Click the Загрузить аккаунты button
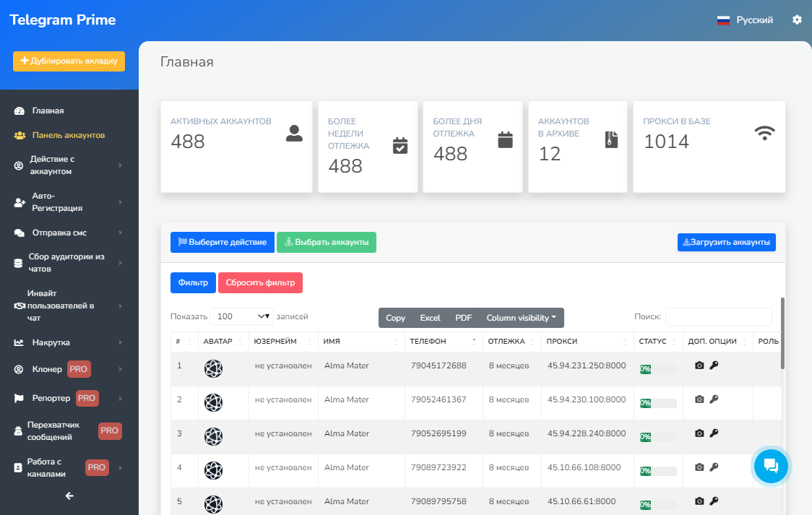The width and height of the screenshot is (812, 515). tap(726, 242)
